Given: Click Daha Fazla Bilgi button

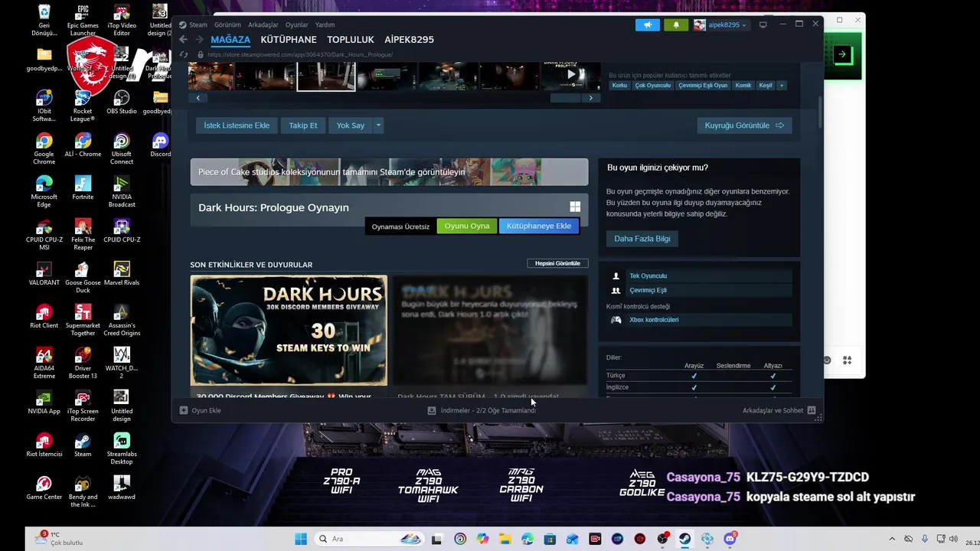Looking at the screenshot, I should tap(642, 239).
